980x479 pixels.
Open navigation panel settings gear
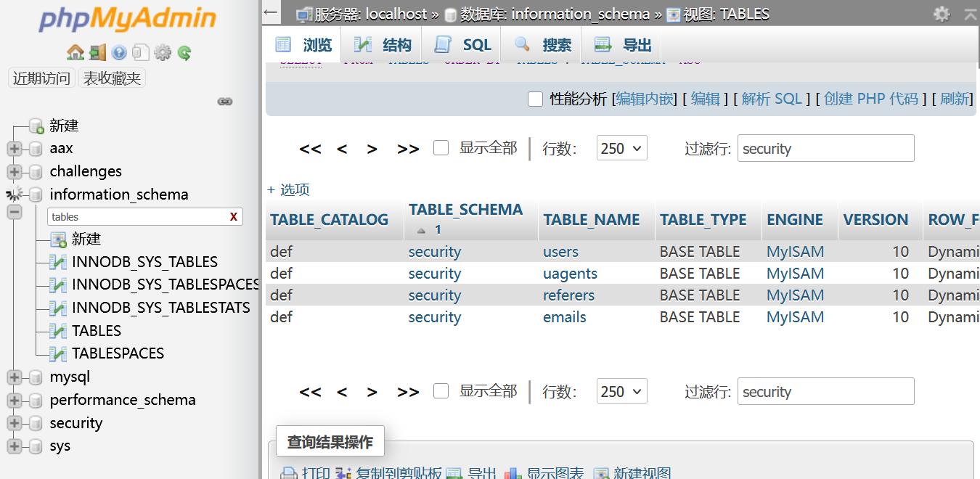click(x=163, y=52)
